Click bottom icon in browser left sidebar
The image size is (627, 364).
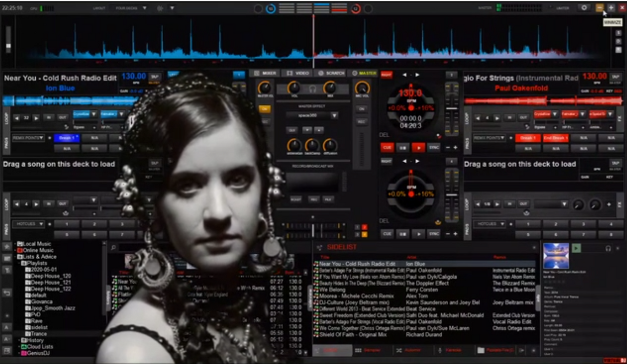(x=7, y=351)
